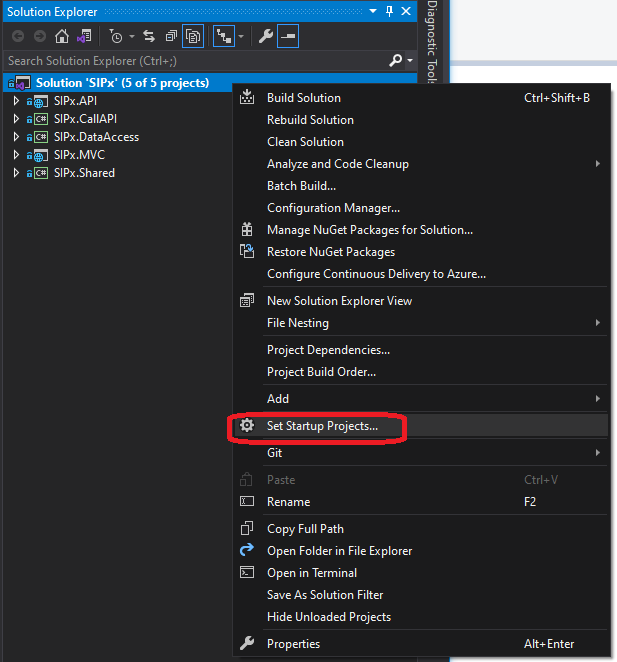Choose Build Solution from context menu
Screen dimensions: 617x662
(x=421, y=98)
